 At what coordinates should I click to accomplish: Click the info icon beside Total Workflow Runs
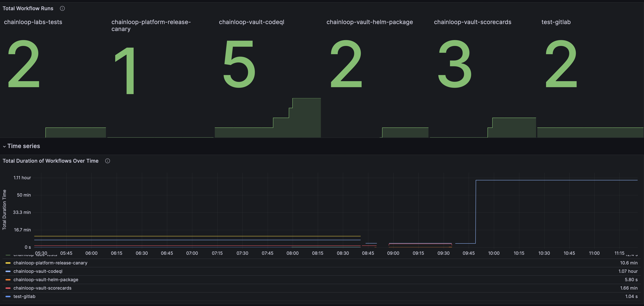click(x=62, y=9)
